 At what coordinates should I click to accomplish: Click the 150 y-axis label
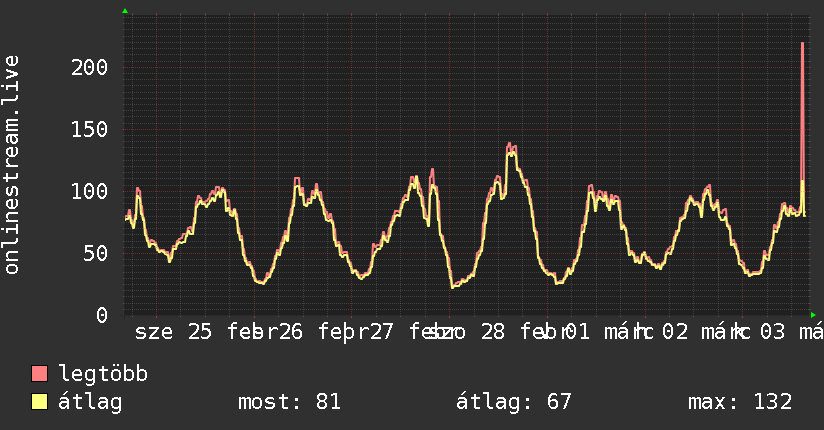click(89, 129)
